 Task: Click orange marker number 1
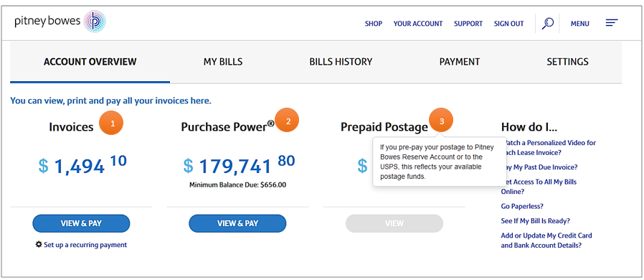[x=111, y=123]
